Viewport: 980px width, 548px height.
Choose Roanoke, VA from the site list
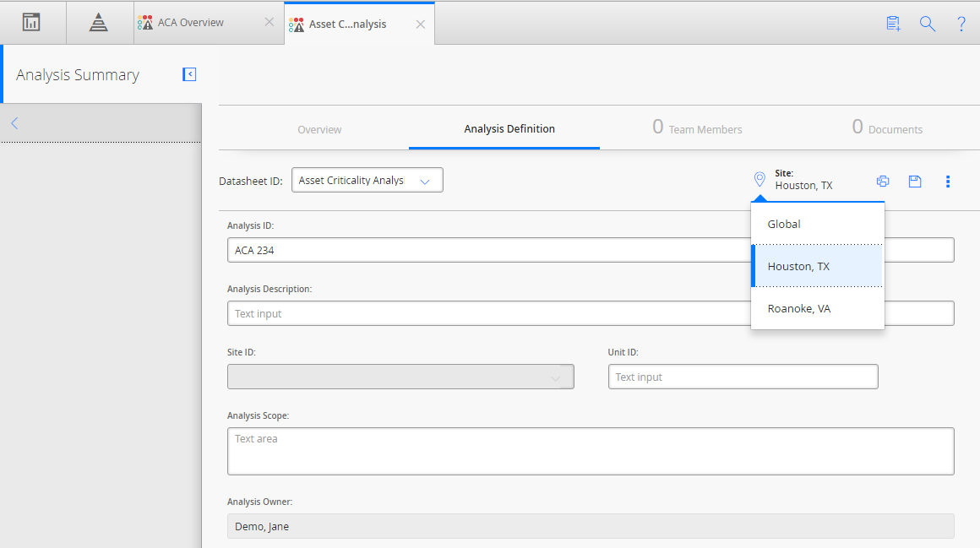pyautogui.click(x=818, y=309)
